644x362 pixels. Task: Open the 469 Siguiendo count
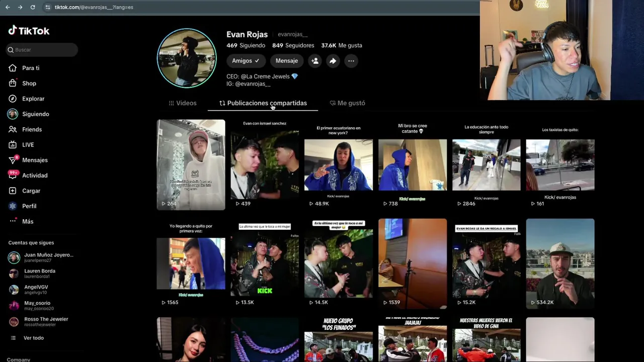point(246,45)
